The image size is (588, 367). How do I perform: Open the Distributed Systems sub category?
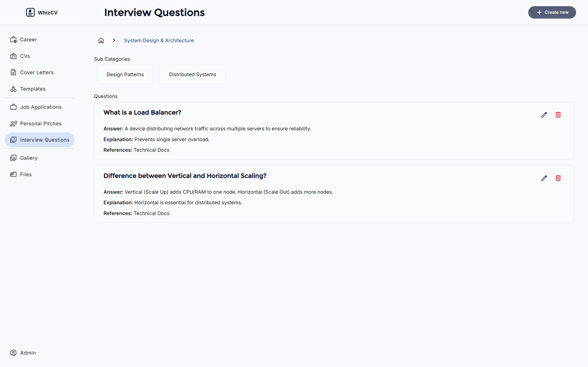tap(192, 74)
